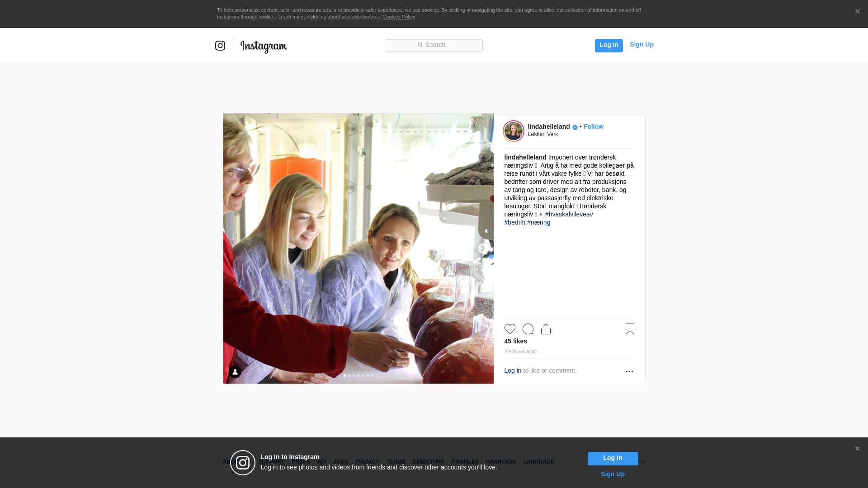The width and height of the screenshot is (868, 488).
Task: Click the Cookies Policy link
Action: (x=398, y=17)
